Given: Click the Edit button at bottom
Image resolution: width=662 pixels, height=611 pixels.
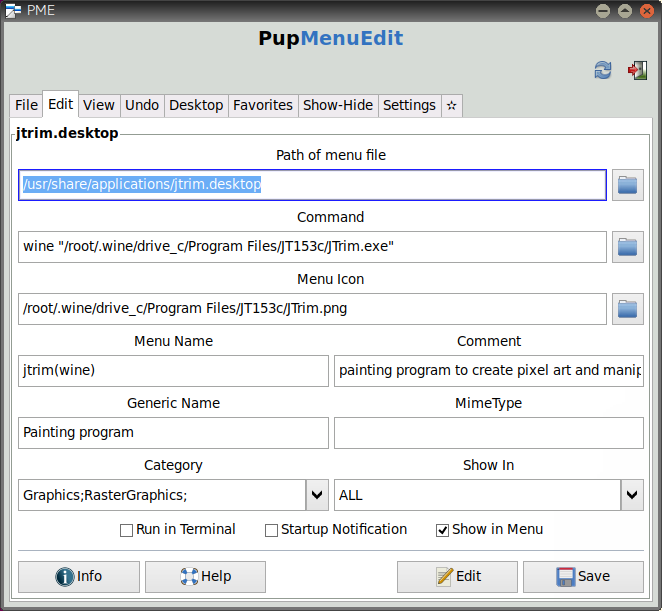Looking at the screenshot, I should pos(457,577).
